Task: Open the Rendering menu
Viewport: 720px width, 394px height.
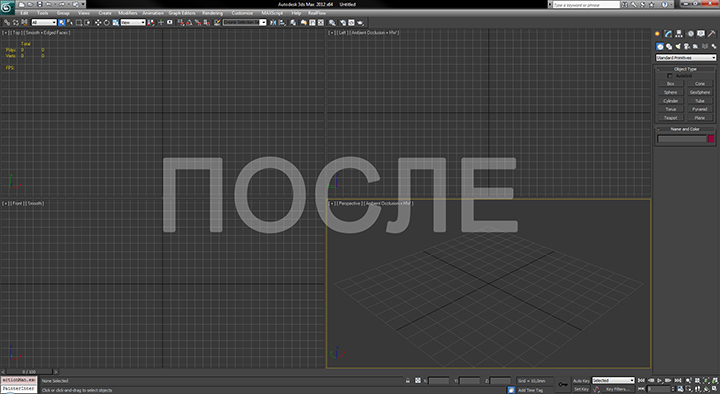Action: (x=212, y=13)
